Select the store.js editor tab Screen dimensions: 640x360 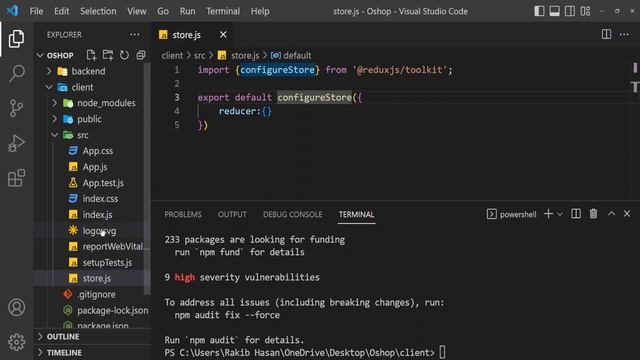click(186, 35)
